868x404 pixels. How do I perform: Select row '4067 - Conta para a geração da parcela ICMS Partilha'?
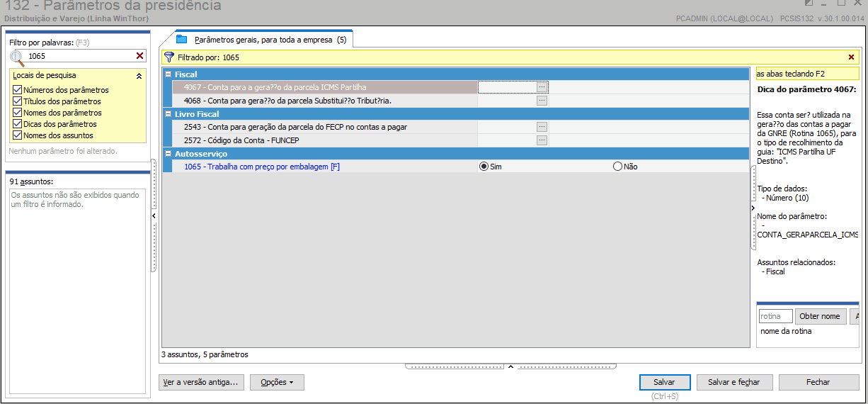(325, 87)
